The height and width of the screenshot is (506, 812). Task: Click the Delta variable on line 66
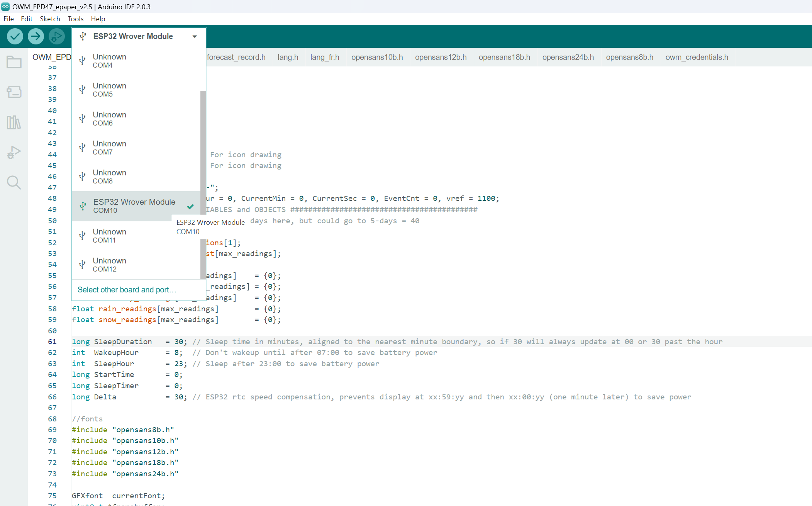click(x=105, y=397)
